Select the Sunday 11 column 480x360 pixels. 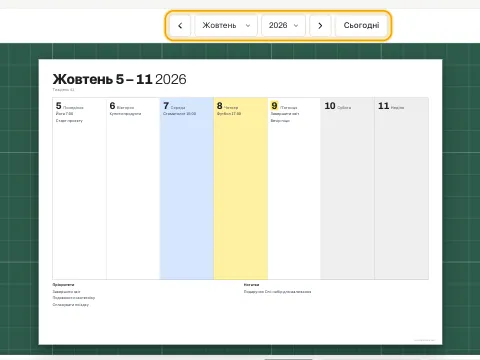click(x=401, y=188)
